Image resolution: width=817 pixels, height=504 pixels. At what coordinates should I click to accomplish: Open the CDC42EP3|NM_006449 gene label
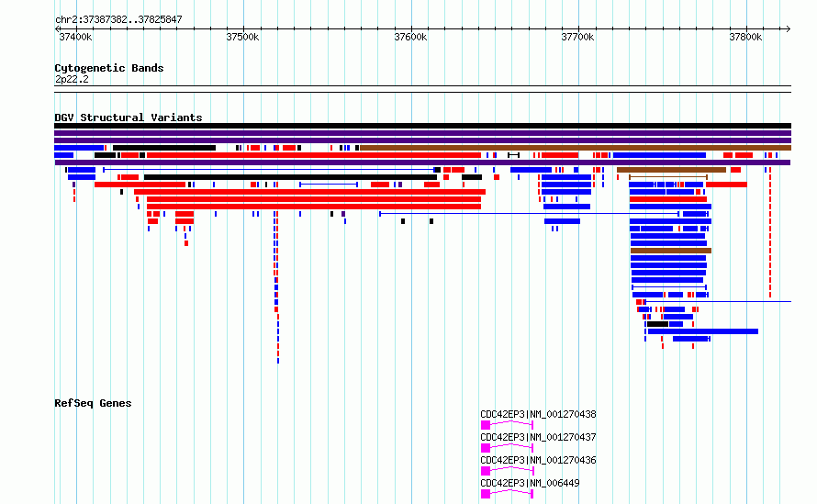pos(530,483)
